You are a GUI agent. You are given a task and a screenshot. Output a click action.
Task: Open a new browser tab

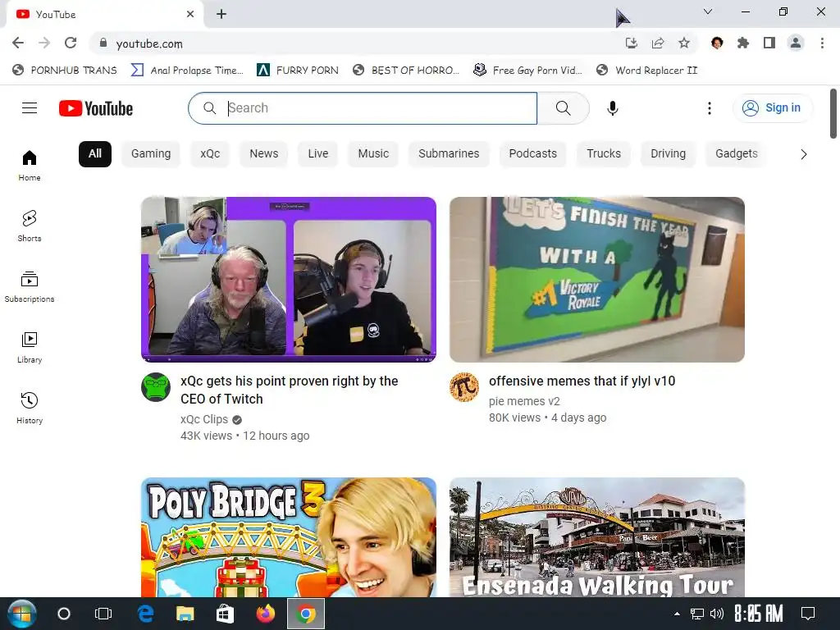pyautogui.click(x=221, y=15)
